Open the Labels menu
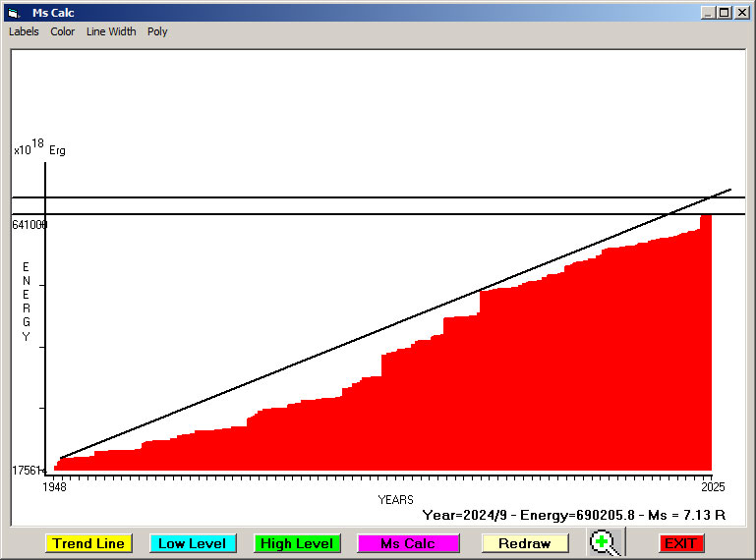Image resolution: width=756 pixels, height=560 pixels. (24, 31)
